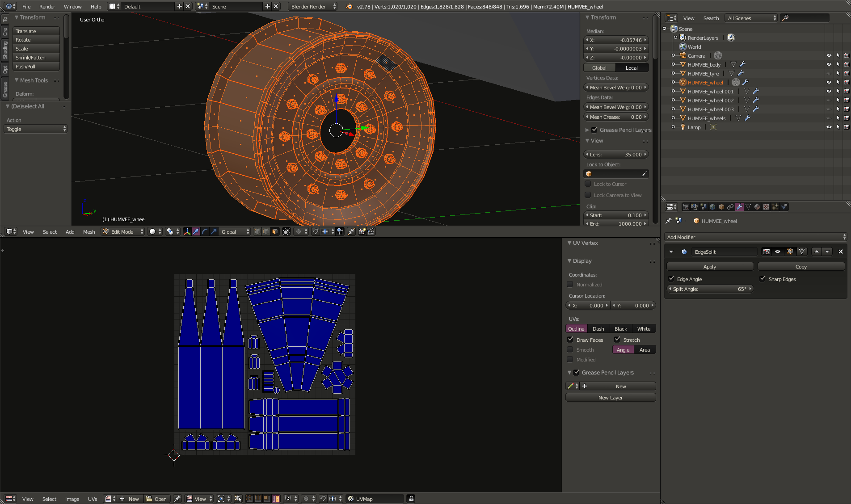Image resolution: width=851 pixels, height=504 pixels.
Task: Select HUMVEE_wheel.002 in the outliner
Action: point(711,100)
